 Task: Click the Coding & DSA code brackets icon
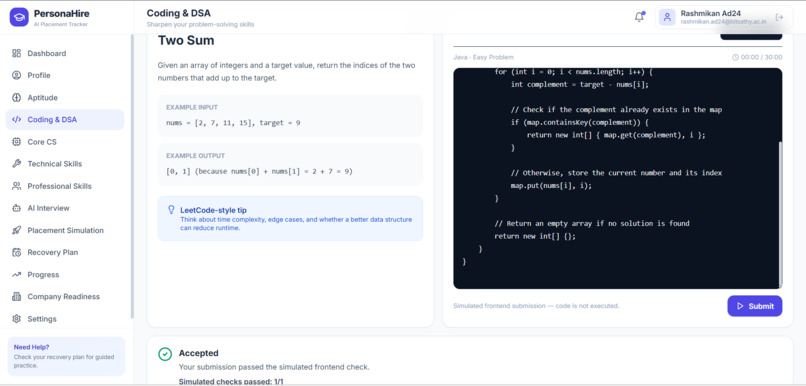click(16, 120)
